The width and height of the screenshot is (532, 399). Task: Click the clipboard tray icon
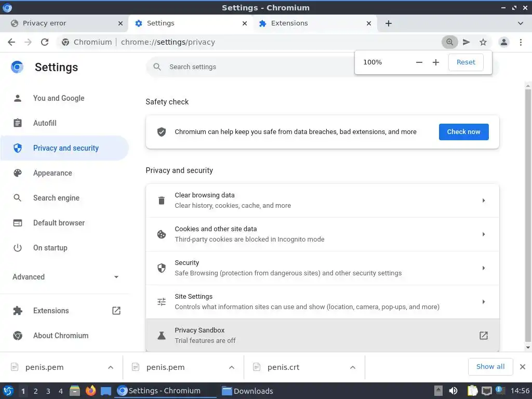472,391
